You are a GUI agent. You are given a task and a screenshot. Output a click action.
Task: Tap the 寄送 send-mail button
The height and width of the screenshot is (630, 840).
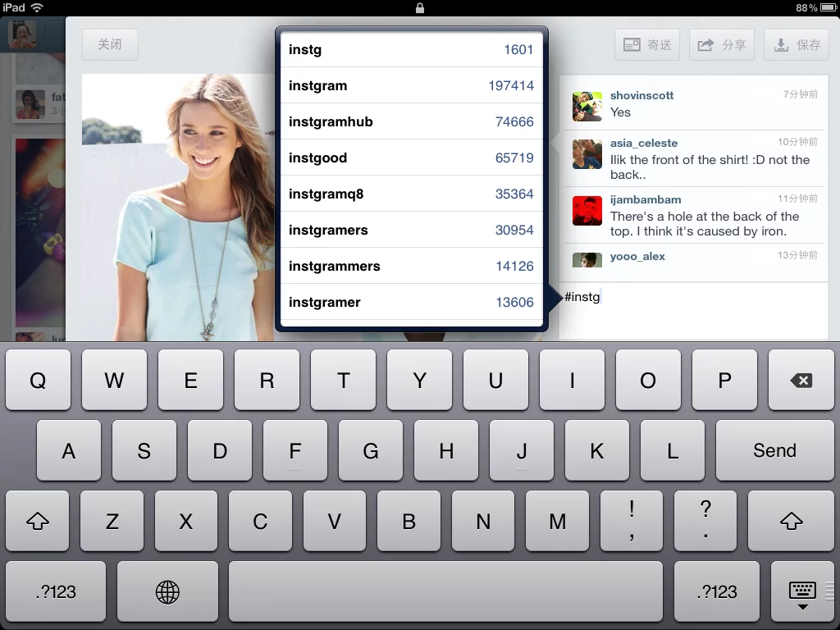click(x=647, y=44)
